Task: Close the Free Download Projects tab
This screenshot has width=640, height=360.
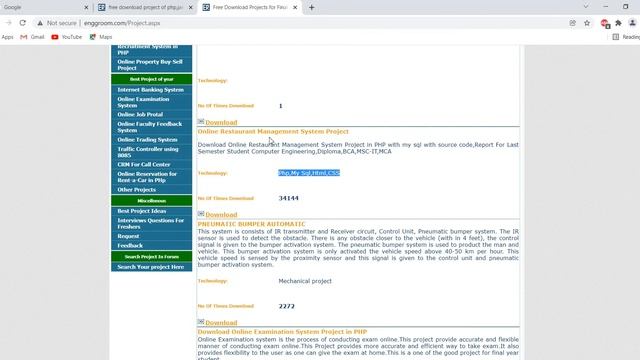Action: pos(295,7)
